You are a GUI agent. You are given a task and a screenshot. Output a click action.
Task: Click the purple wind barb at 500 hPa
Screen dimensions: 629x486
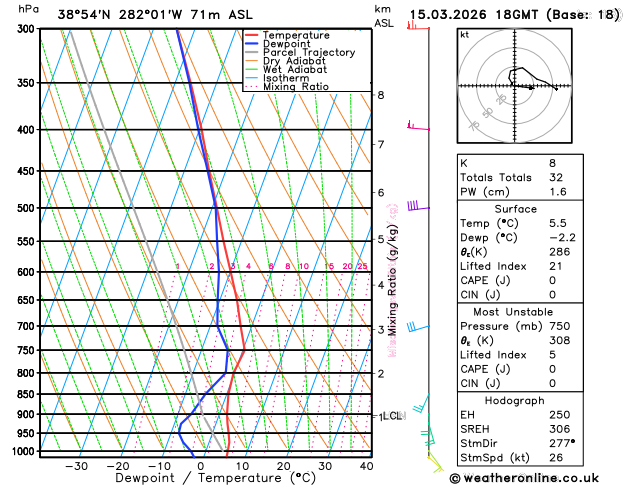pos(418,205)
